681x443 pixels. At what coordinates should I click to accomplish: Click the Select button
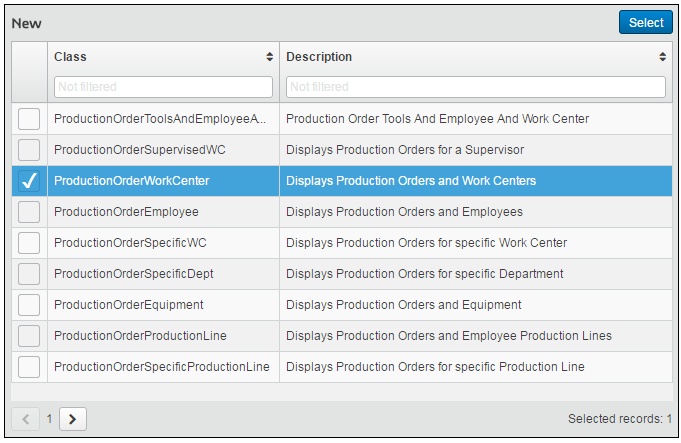pyautogui.click(x=645, y=23)
